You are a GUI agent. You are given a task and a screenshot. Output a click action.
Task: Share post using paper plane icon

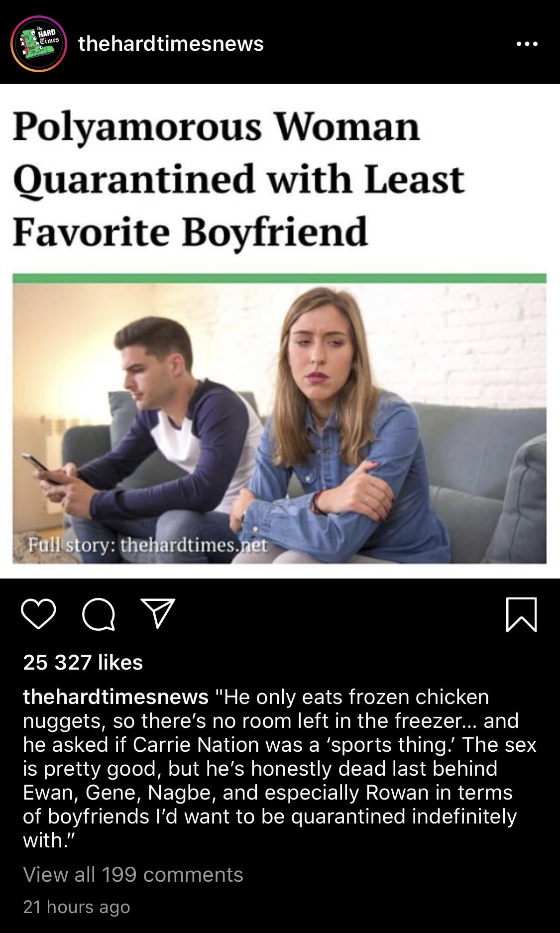(x=158, y=614)
